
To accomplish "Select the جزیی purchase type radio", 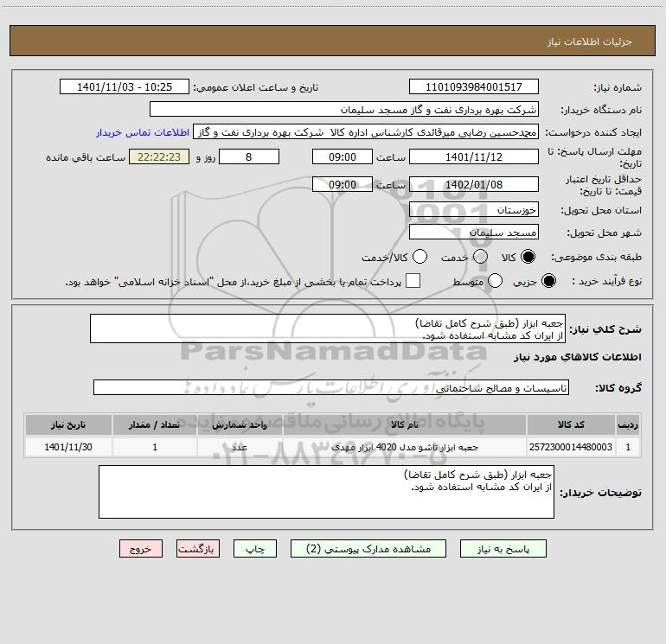I will (548, 281).
